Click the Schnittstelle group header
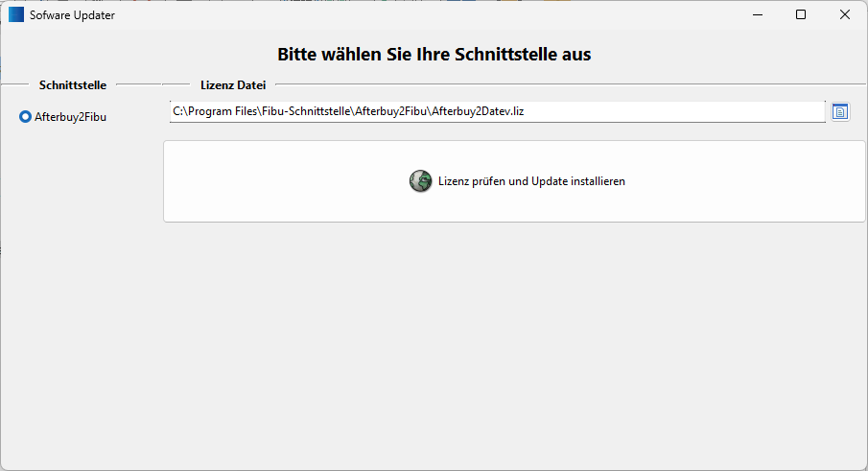This screenshot has height=471, width=868. point(73,85)
